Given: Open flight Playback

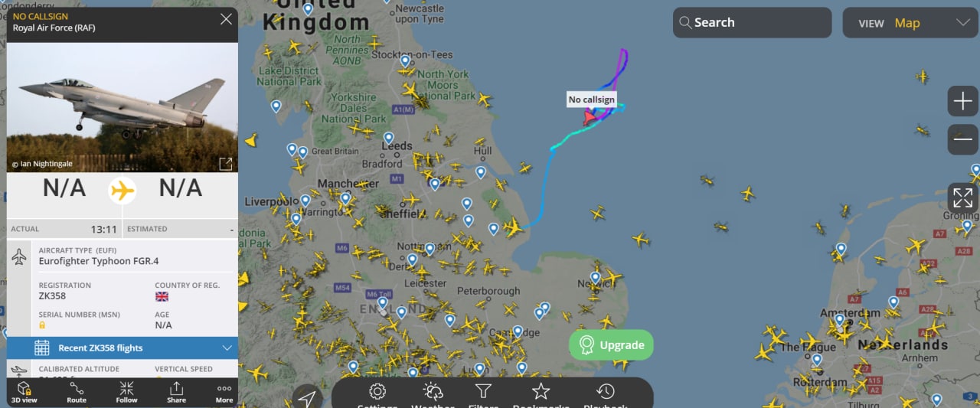Looking at the screenshot, I should (x=605, y=396).
